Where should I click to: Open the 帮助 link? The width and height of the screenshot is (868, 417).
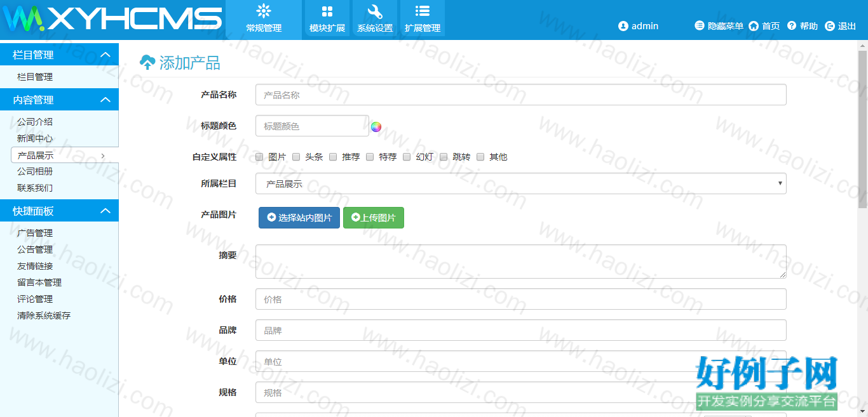click(809, 26)
